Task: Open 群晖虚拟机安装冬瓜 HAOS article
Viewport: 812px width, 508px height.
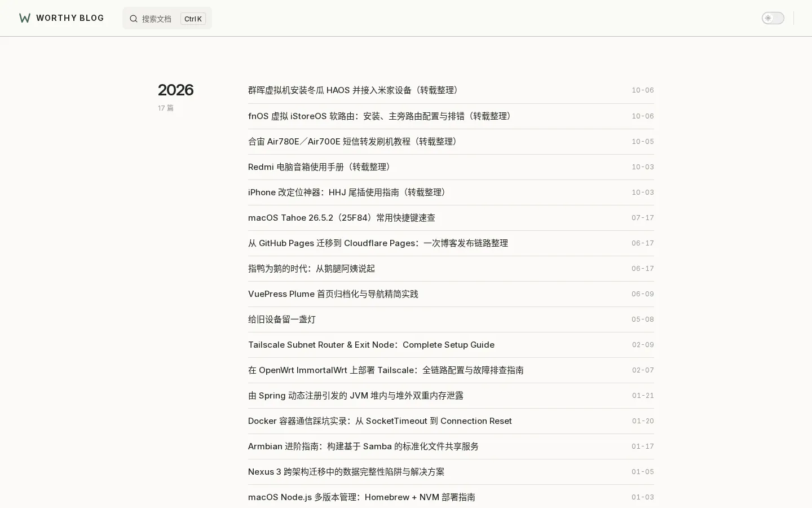Action: (355, 90)
